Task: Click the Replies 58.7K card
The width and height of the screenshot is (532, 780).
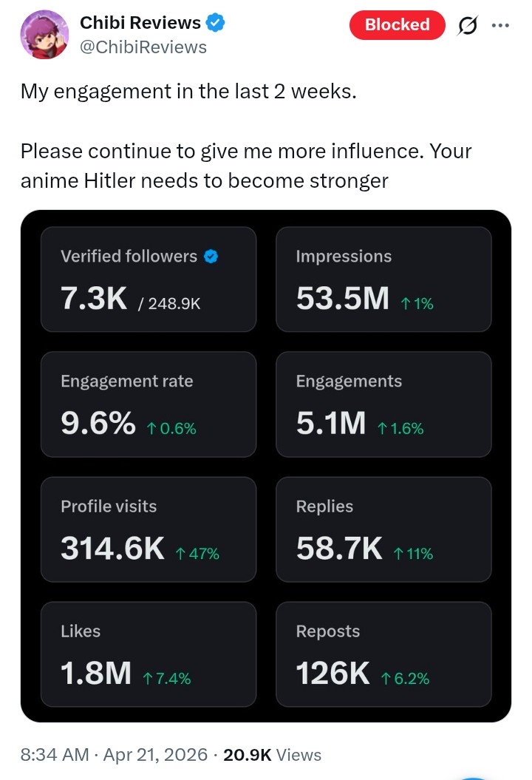Action: tap(383, 529)
